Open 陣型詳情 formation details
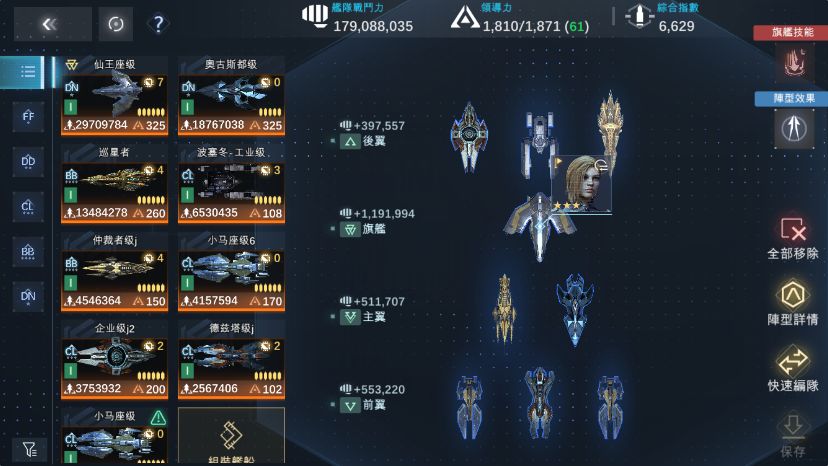The height and width of the screenshot is (466, 828). click(x=793, y=303)
